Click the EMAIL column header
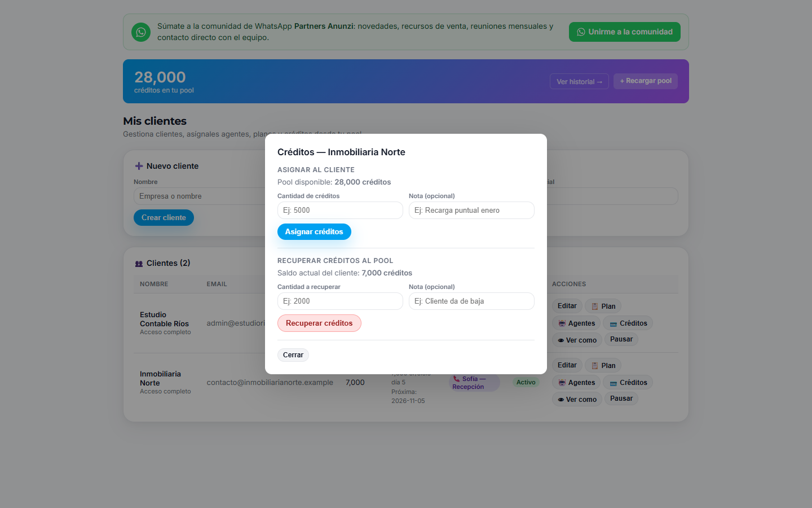This screenshot has height=508, width=812. (217, 284)
